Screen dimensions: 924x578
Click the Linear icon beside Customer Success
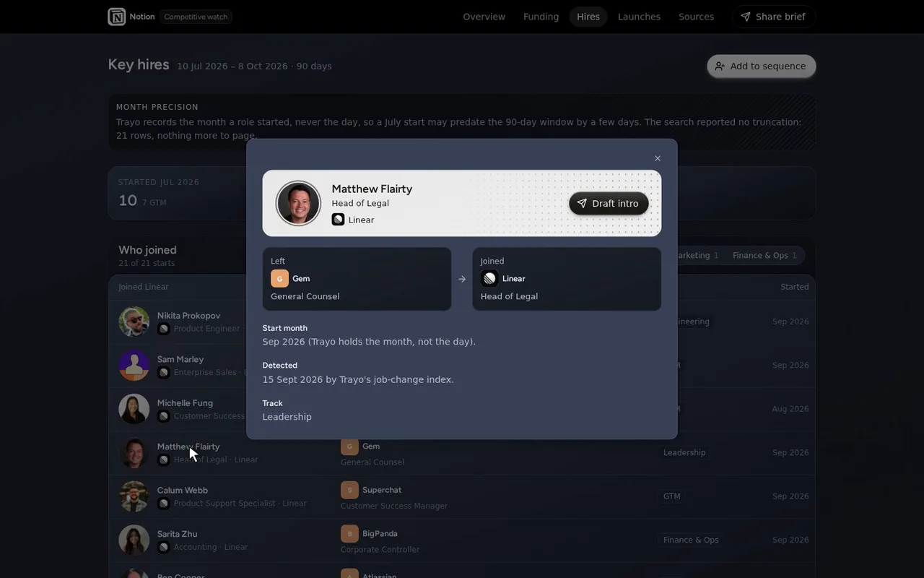(x=164, y=416)
